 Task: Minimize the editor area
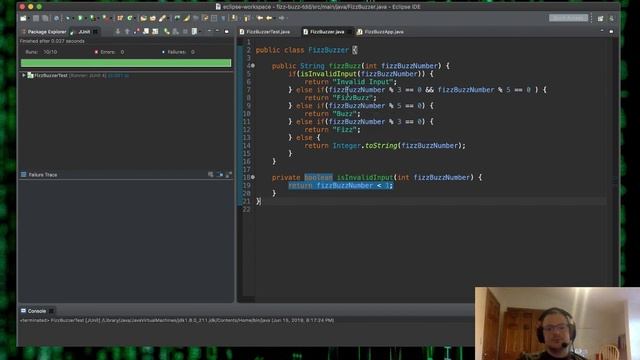(602, 31)
